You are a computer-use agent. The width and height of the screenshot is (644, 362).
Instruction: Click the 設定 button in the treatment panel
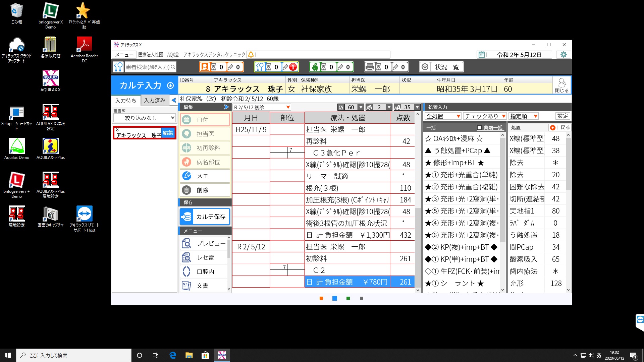coord(562,116)
